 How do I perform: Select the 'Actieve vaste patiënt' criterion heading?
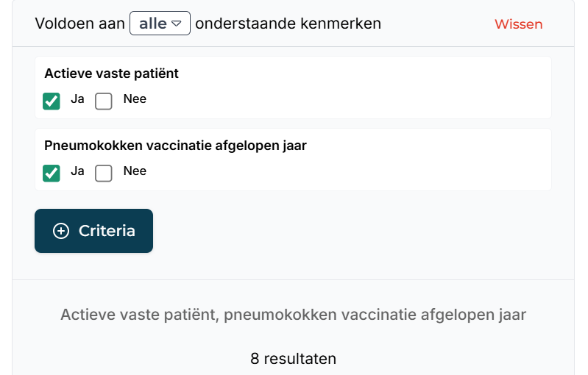click(111, 74)
